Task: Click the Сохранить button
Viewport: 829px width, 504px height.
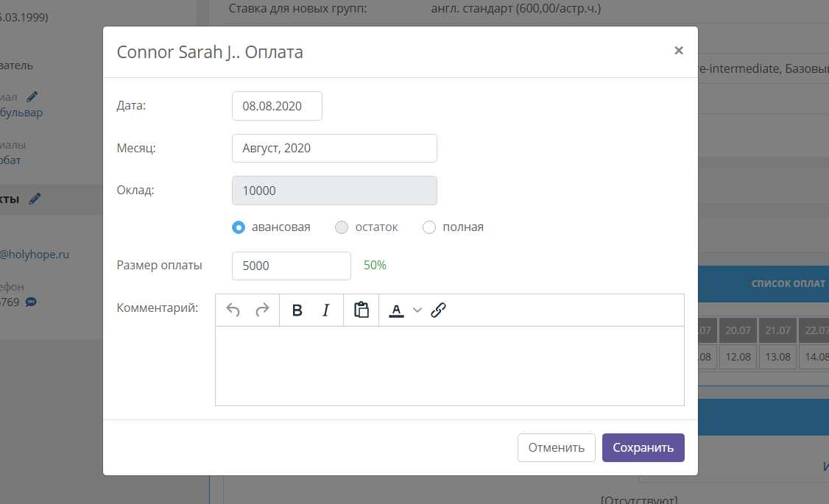Action: [x=643, y=448]
